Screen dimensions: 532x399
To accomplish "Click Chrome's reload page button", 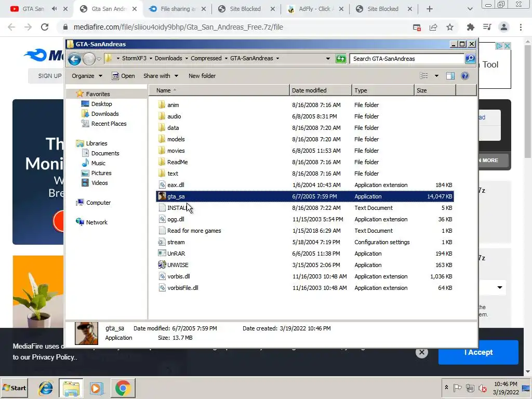I will 45,27.
